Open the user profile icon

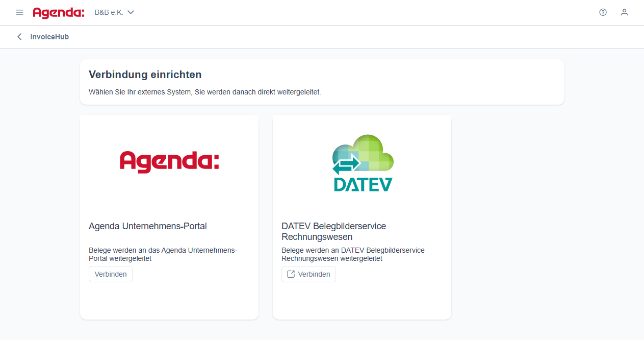click(624, 12)
